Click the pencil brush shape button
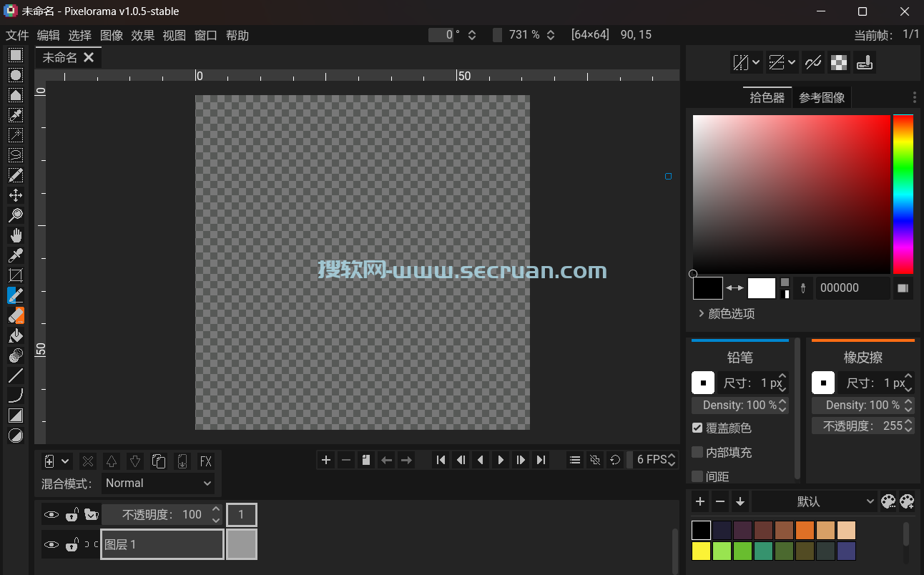 click(703, 383)
